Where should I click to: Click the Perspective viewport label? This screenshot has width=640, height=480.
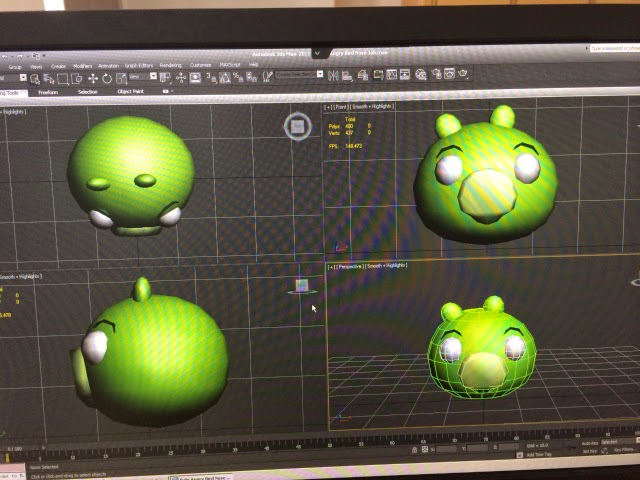[350, 267]
